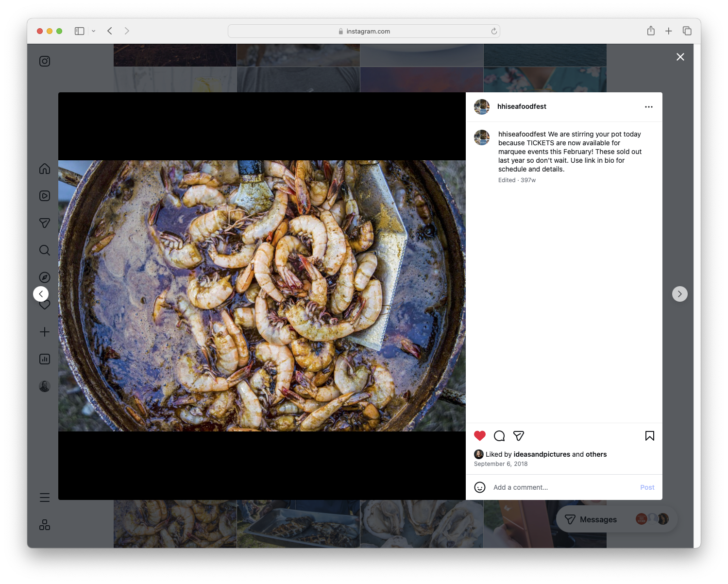Click hhiseafoodfest username in caption

tap(522, 134)
